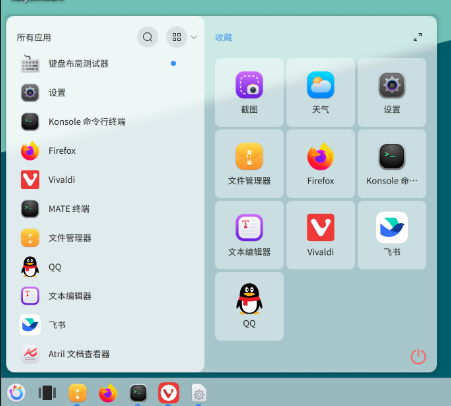Switch to Vivaldi on the taskbar
Screen dimensions: 451x406
pyautogui.click(x=169, y=393)
